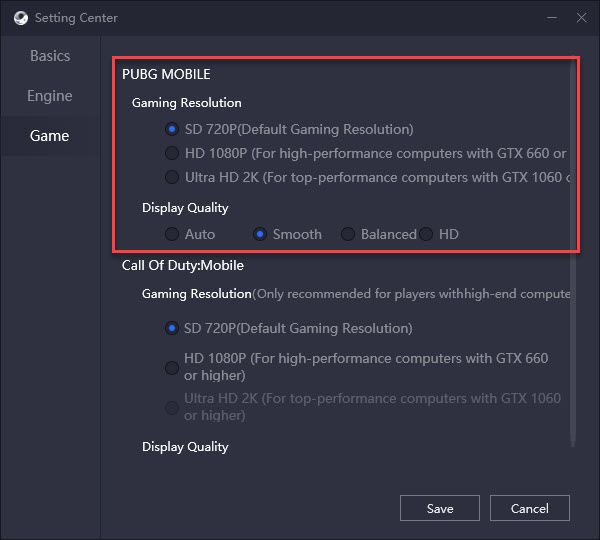Click the Setting Center logo icon
Screen dimensions: 600x540
21,18
